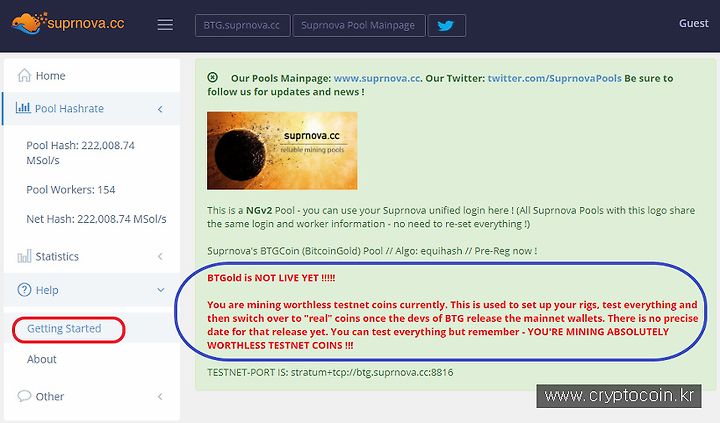The height and width of the screenshot is (423, 720).
Task: Collapse the Pool Hashrate section chevron
Action: [x=160, y=109]
